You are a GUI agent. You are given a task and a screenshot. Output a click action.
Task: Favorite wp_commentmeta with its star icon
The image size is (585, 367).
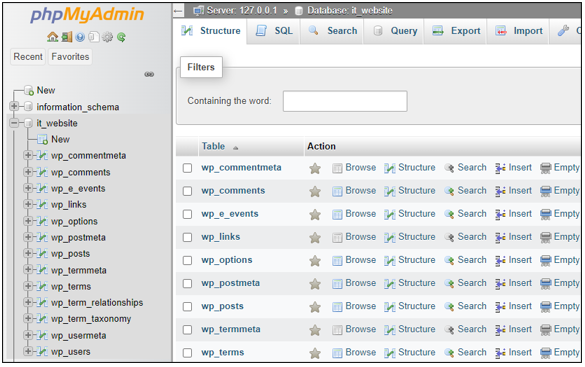(x=315, y=168)
